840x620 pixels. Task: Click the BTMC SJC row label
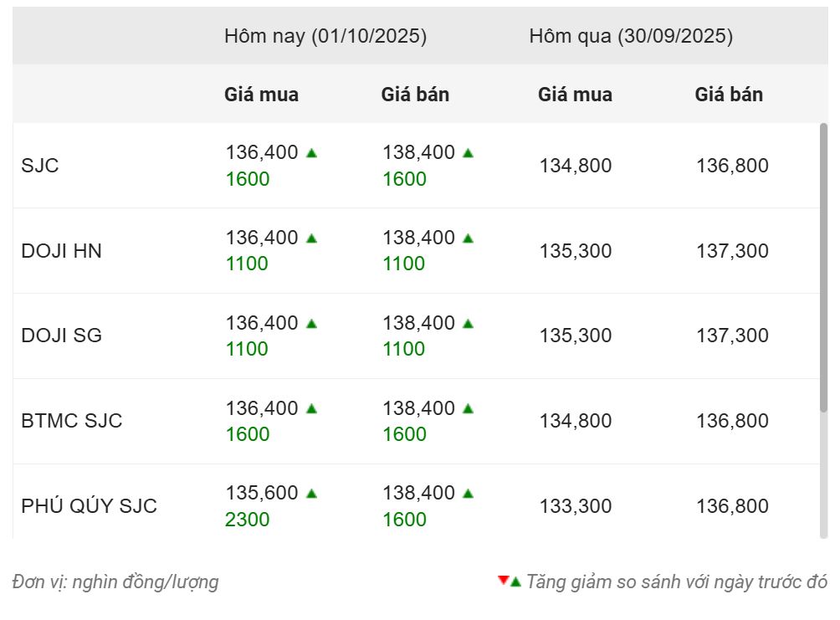(x=71, y=421)
